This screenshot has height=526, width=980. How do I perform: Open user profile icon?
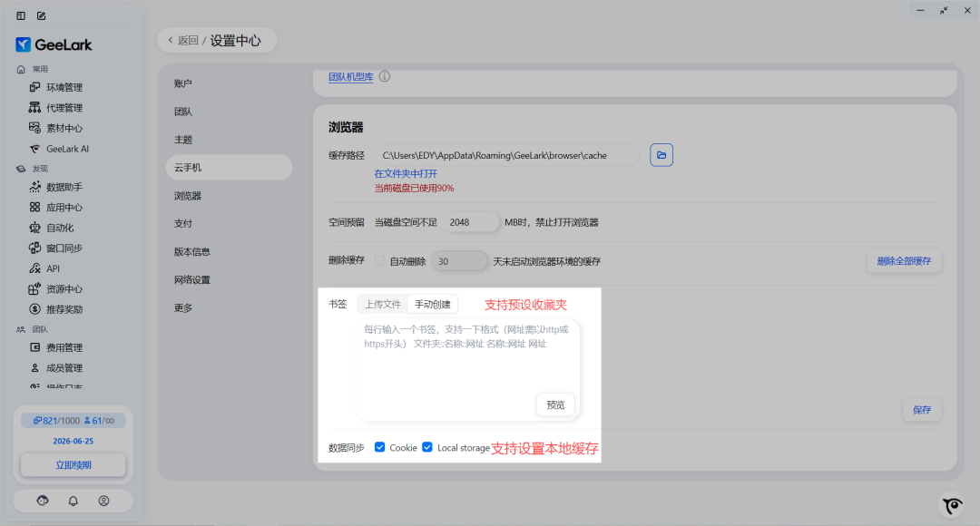103,501
